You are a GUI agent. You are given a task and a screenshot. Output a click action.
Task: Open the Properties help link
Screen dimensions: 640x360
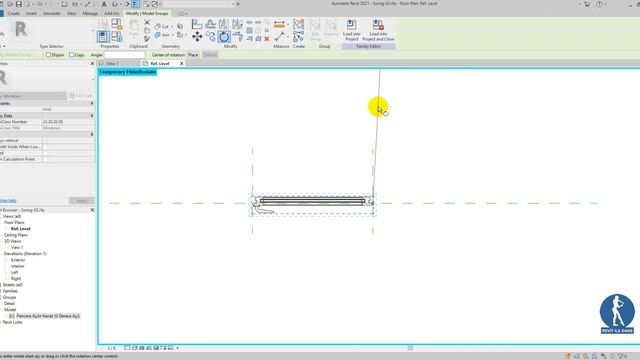8,200
